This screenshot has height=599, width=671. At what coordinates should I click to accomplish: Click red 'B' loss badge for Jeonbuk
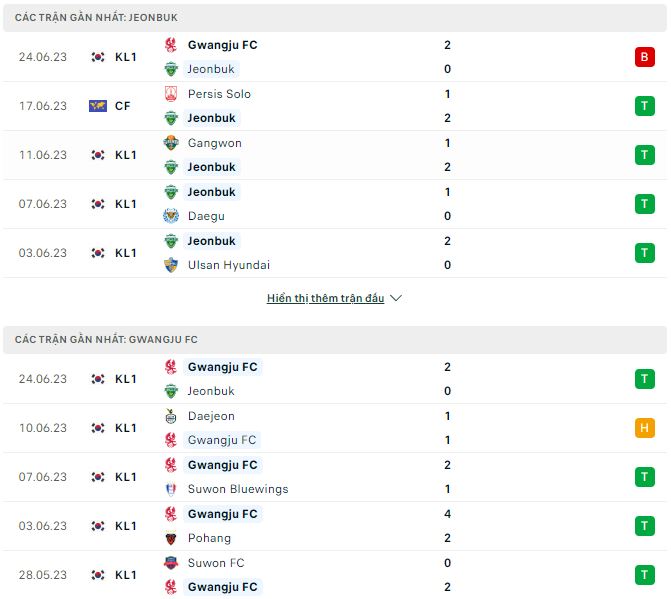[644, 57]
